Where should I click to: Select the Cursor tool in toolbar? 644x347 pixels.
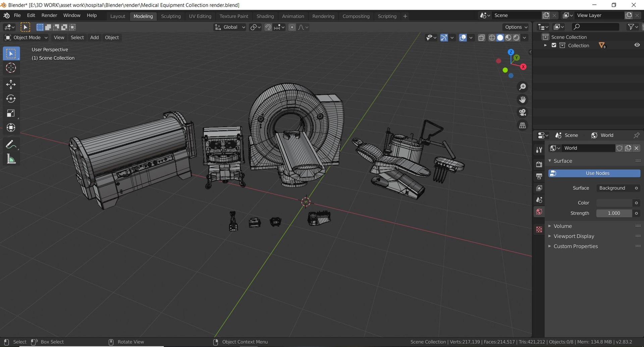pos(11,68)
